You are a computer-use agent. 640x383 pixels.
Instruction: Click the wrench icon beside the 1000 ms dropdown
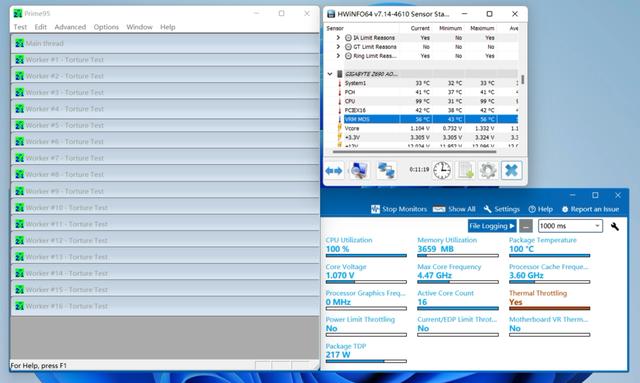(614, 226)
